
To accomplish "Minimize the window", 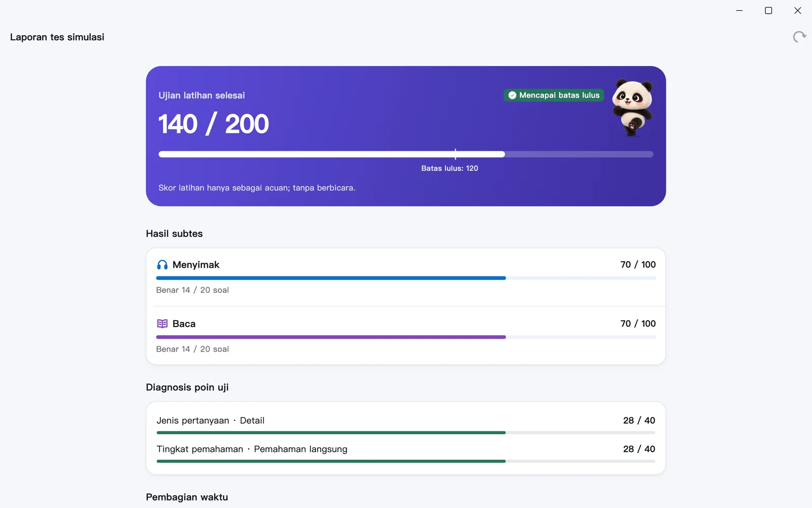I will (739, 11).
